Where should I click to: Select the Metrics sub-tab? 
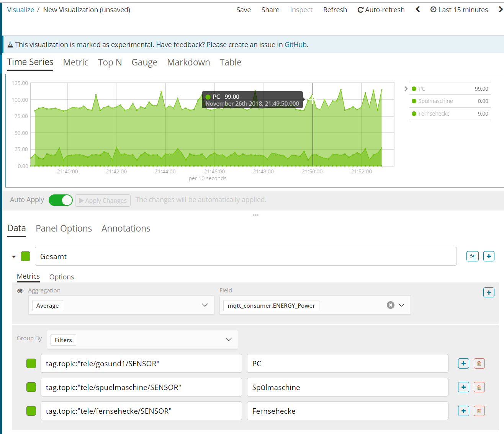(x=28, y=276)
